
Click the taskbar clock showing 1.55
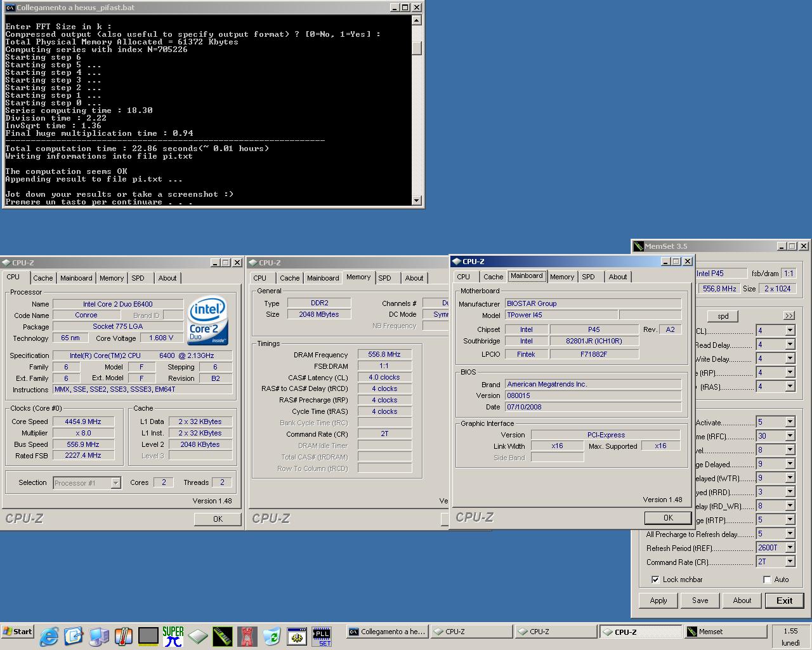pyautogui.click(x=790, y=631)
